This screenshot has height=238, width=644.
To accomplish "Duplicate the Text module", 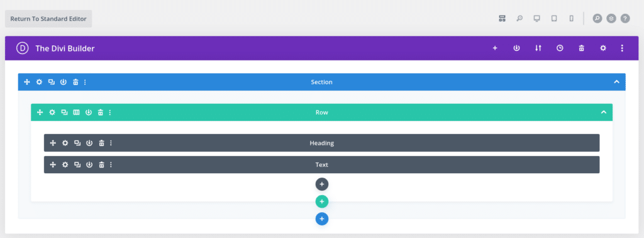I will tap(77, 164).
